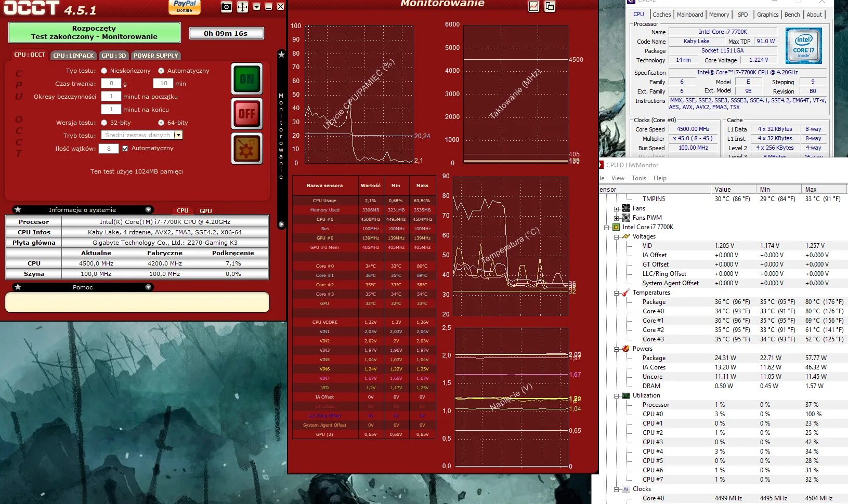Collapse Intel Core i7 7700K node

coord(607,228)
